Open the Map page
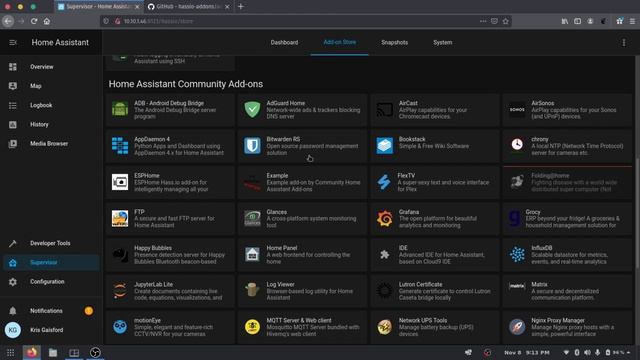640x360 pixels. (51, 86)
